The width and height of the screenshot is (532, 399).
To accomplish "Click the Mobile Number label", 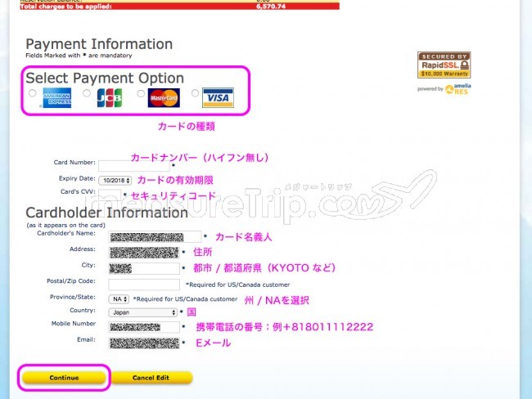I will (74, 324).
